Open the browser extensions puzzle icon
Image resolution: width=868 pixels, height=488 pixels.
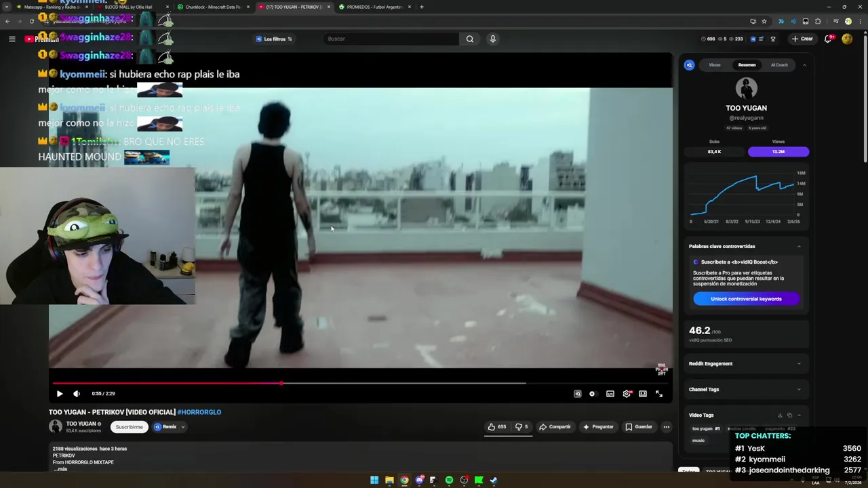click(818, 21)
